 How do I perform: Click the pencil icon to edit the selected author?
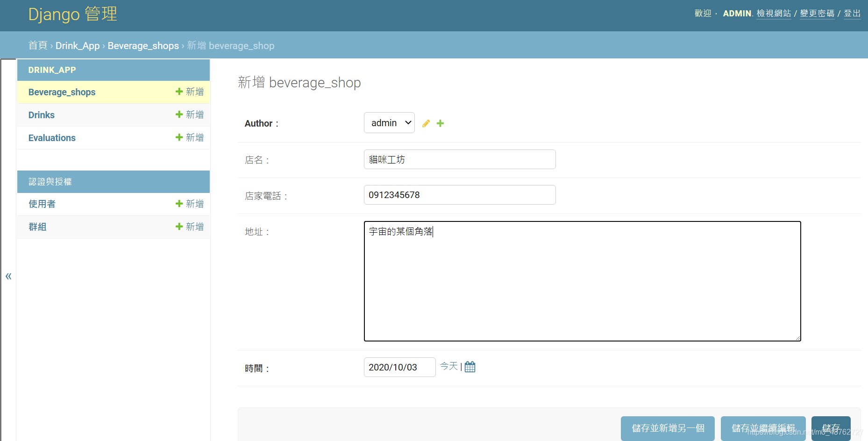[426, 123]
